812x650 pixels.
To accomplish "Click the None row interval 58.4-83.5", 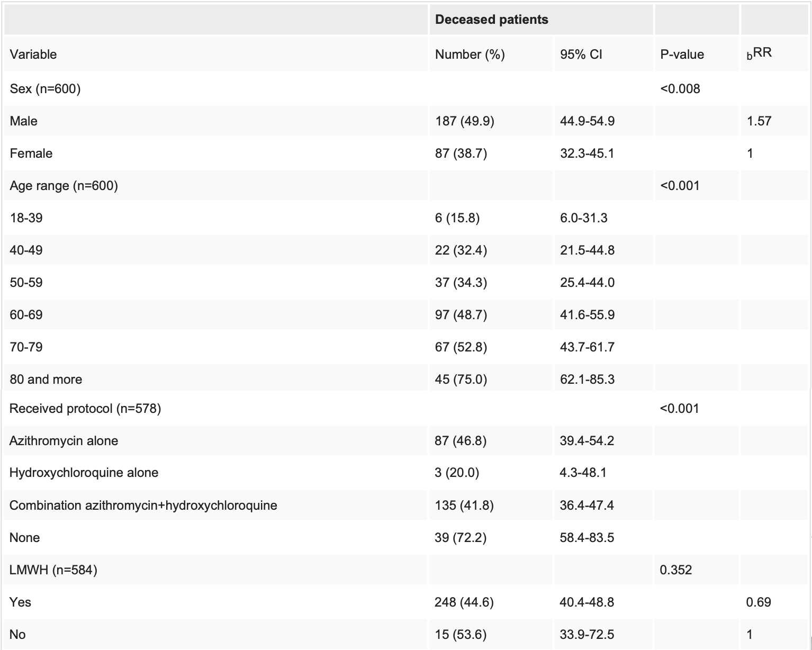I will pos(587,537).
